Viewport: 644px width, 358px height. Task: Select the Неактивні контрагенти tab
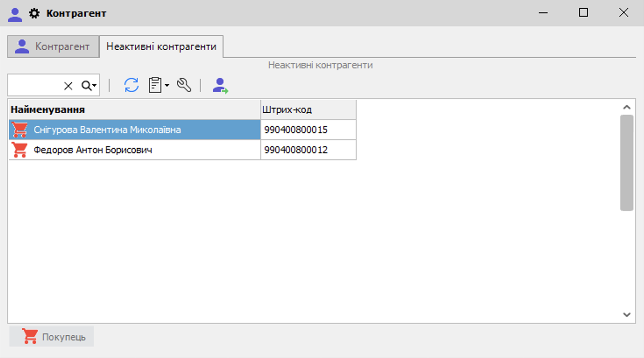pos(161,46)
